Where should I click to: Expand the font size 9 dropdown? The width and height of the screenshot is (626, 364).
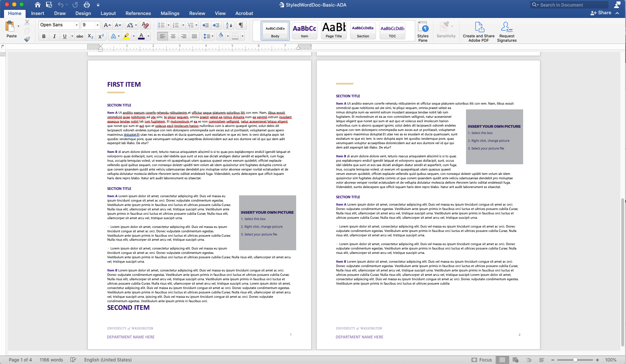click(97, 25)
